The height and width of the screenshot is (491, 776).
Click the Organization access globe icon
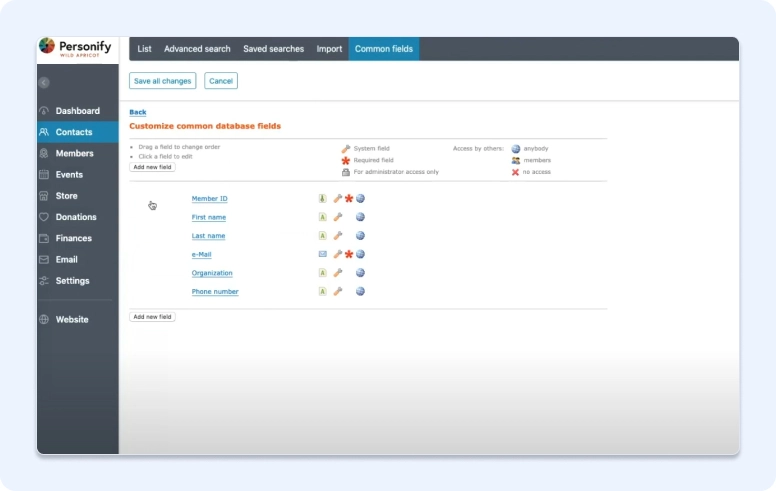[x=360, y=273]
